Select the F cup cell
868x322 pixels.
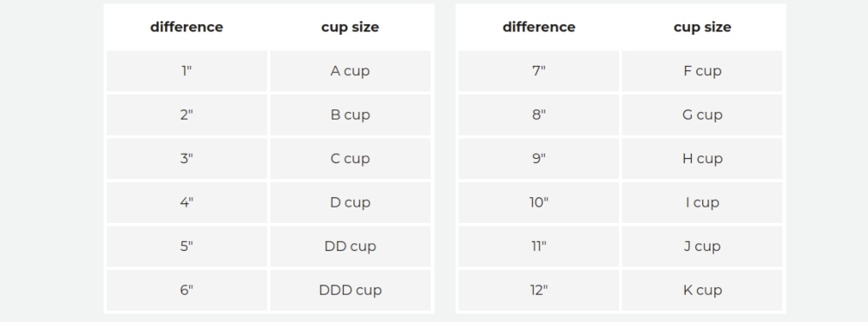click(x=702, y=71)
